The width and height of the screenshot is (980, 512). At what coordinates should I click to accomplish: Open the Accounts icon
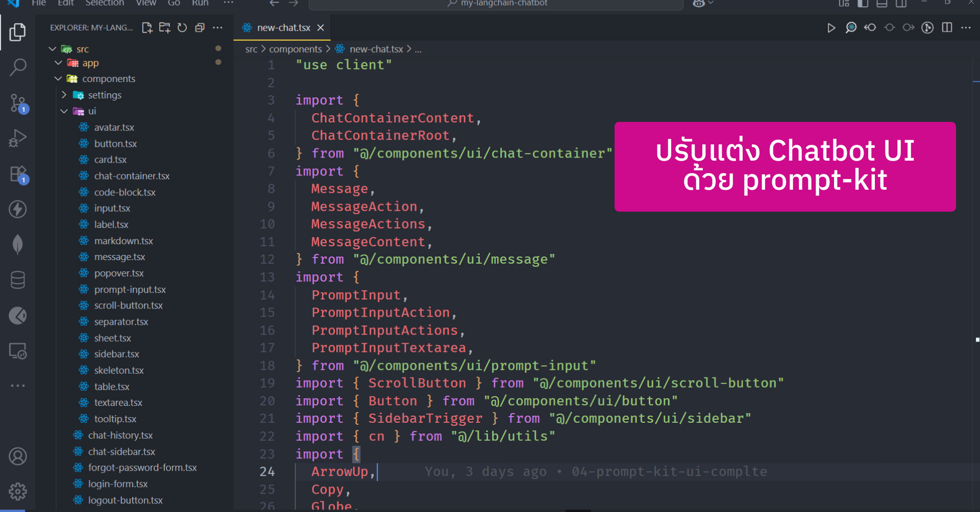[x=18, y=456]
